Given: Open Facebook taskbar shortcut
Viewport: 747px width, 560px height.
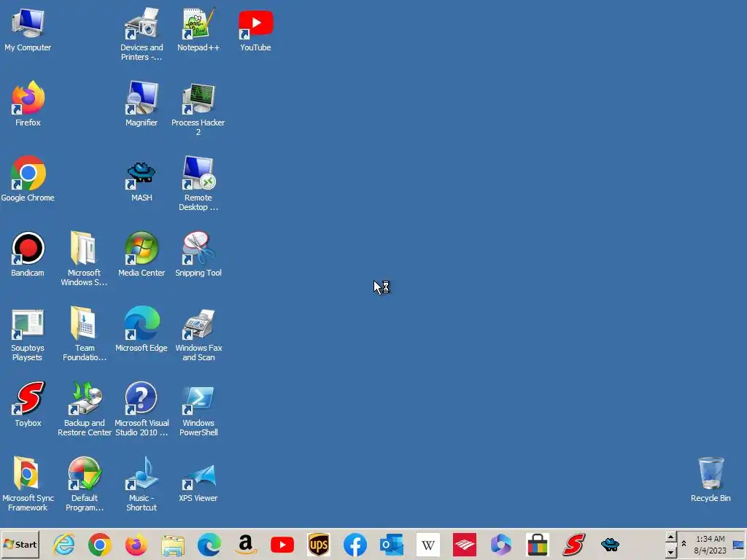Looking at the screenshot, I should click(355, 544).
